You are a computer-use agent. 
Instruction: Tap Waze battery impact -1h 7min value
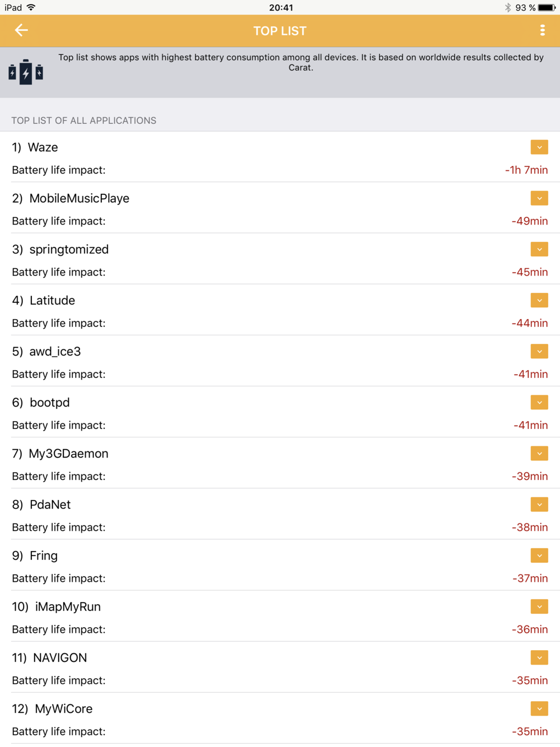coord(526,170)
